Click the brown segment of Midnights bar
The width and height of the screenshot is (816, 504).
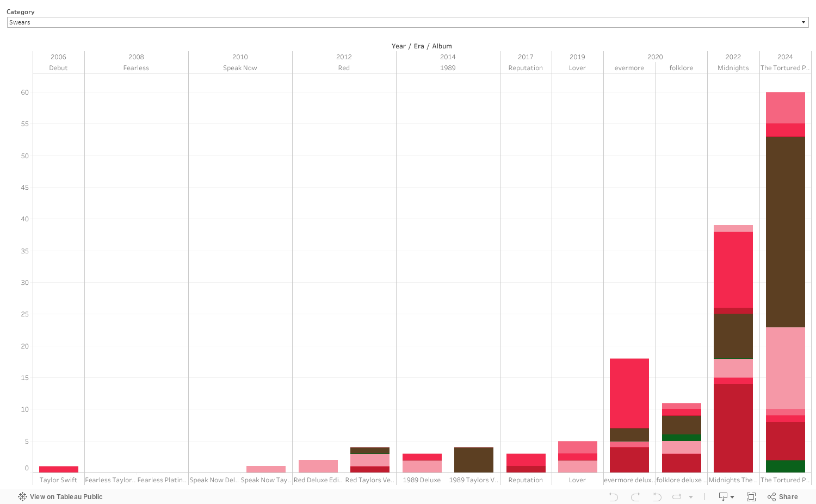(733, 336)
